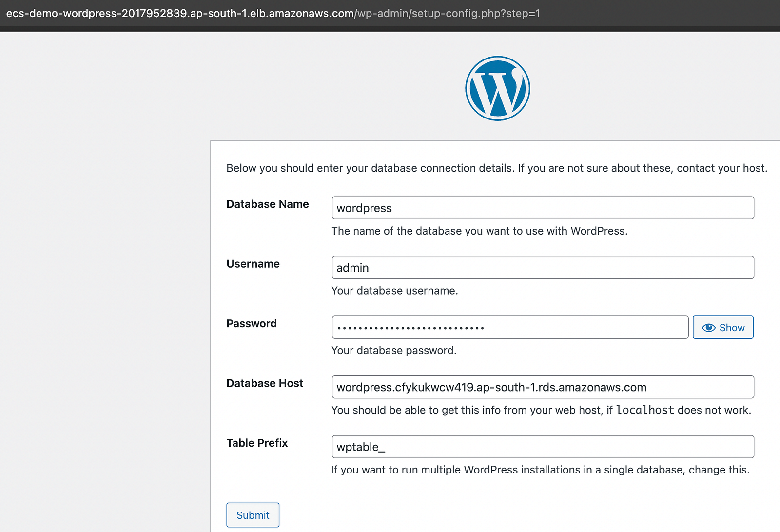Click the 'Your database password.' hint text
780x532 pixels.
(394, 350)
